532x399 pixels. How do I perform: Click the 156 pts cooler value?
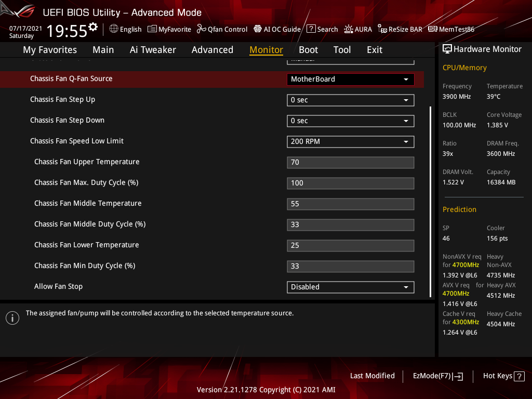click(x=497, y=238)
